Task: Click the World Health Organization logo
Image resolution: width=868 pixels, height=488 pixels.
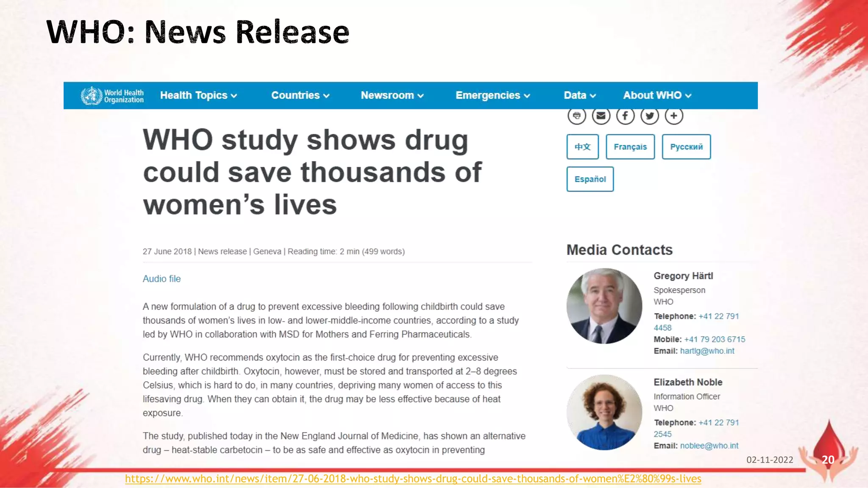Action: tap(112, 96)
